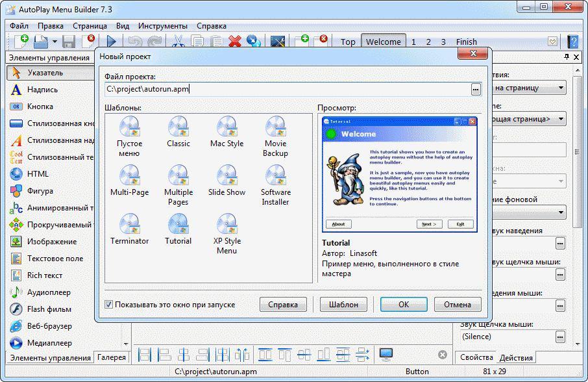Open the Правка menu
588x382 pixels.
(51, 26)
